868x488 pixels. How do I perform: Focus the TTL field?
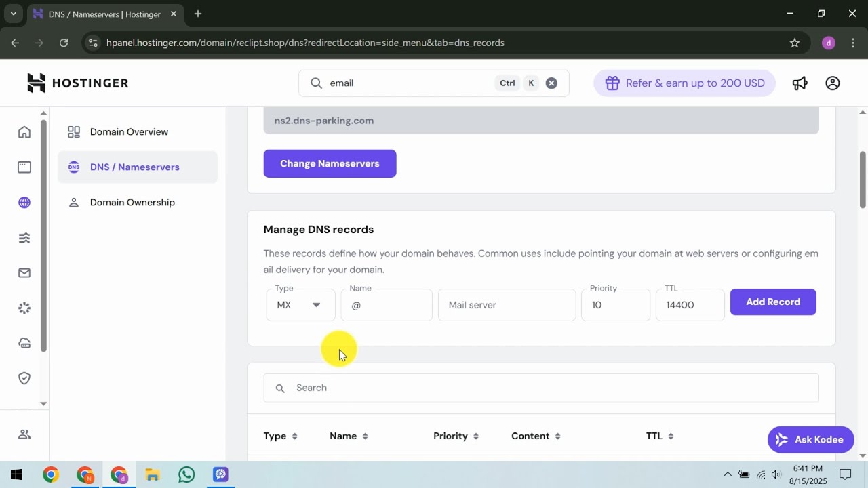(x=690, y=305)
